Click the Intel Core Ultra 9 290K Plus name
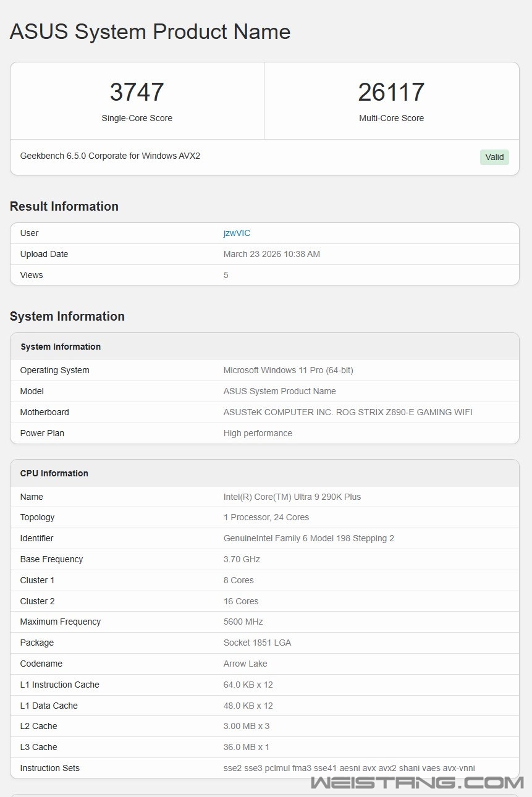Screen dimensions: 532x797 (292, 497)
